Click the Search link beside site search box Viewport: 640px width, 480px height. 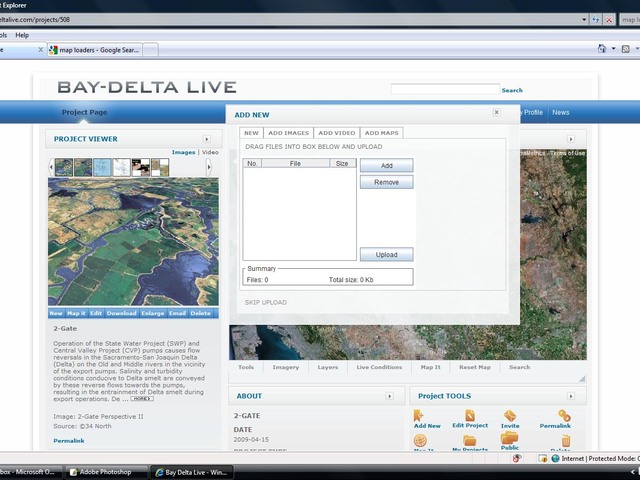(512, 90)
